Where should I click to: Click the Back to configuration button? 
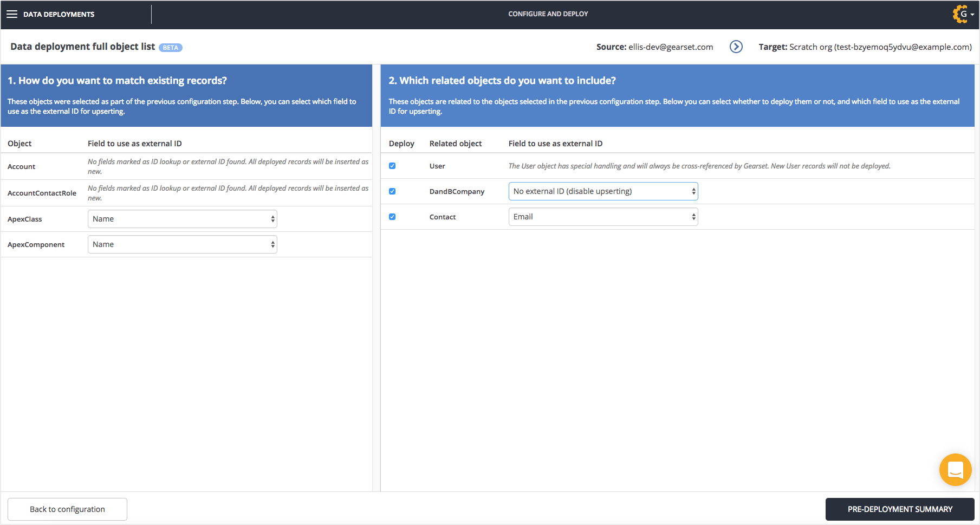(x=67, y=509)
